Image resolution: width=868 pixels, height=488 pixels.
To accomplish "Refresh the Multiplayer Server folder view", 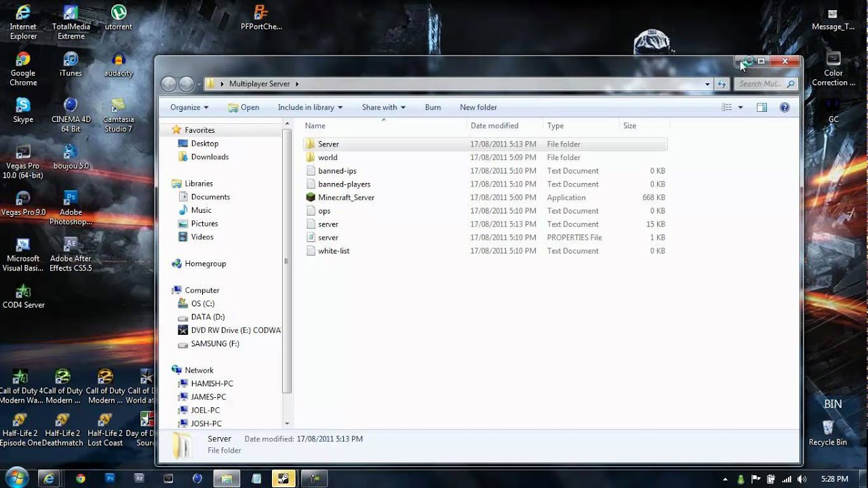I will tap(722, 84).
